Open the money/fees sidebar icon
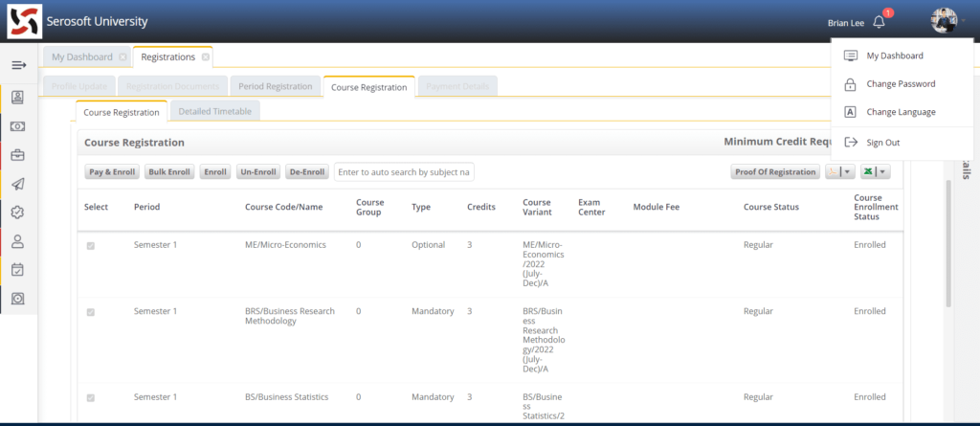 coord(18,126)
